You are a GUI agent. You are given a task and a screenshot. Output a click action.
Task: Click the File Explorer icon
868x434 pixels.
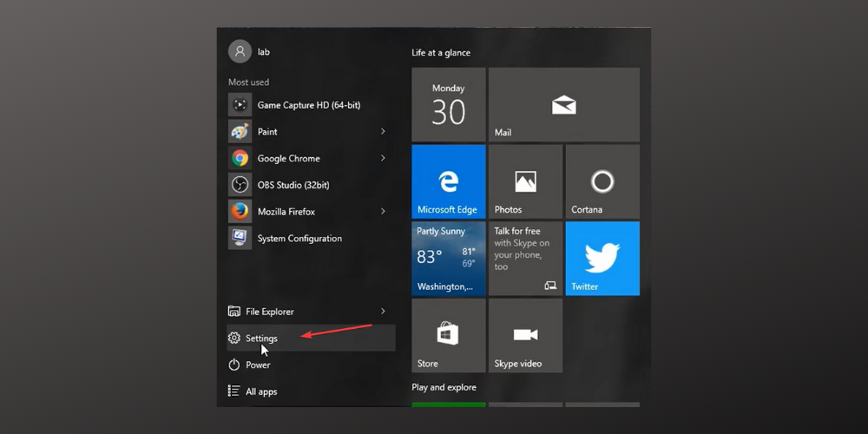234,311
